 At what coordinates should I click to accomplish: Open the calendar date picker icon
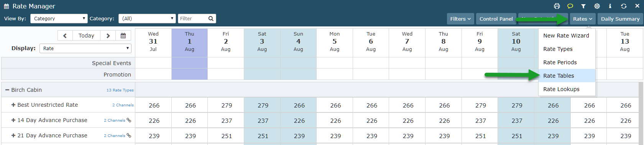click(123, 36)
